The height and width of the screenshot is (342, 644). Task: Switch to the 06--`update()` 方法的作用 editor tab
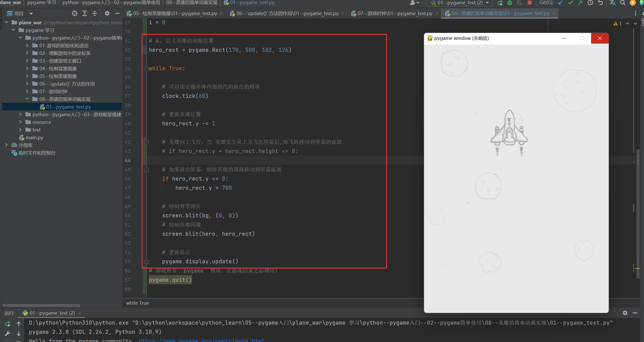[287, 13]
